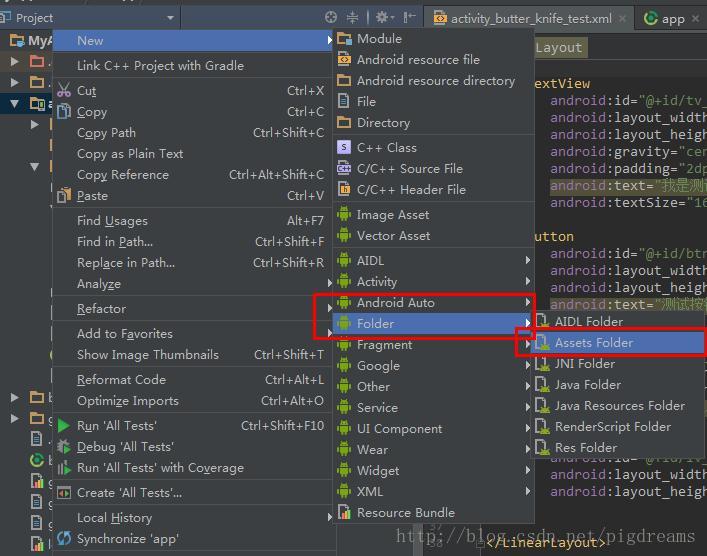Open the Other submenu
The image size is (707, 556).
tap(433, 387)
